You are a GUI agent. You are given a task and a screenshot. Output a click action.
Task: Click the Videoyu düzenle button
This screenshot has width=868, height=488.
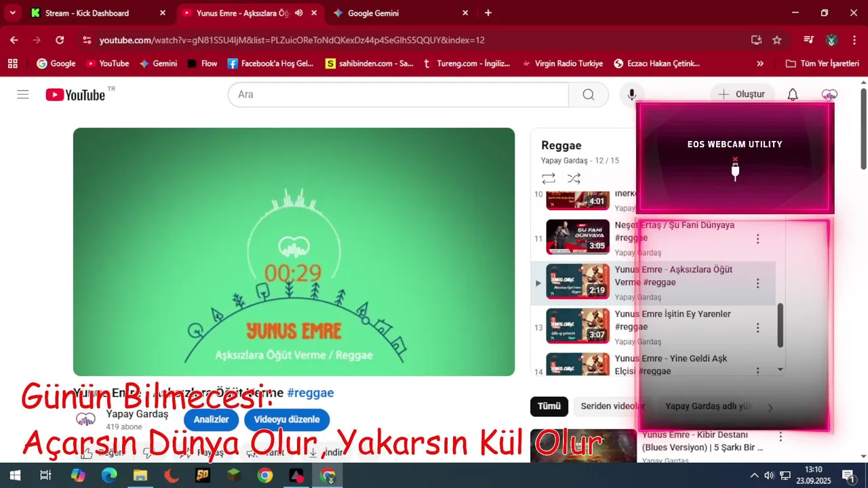287,420
